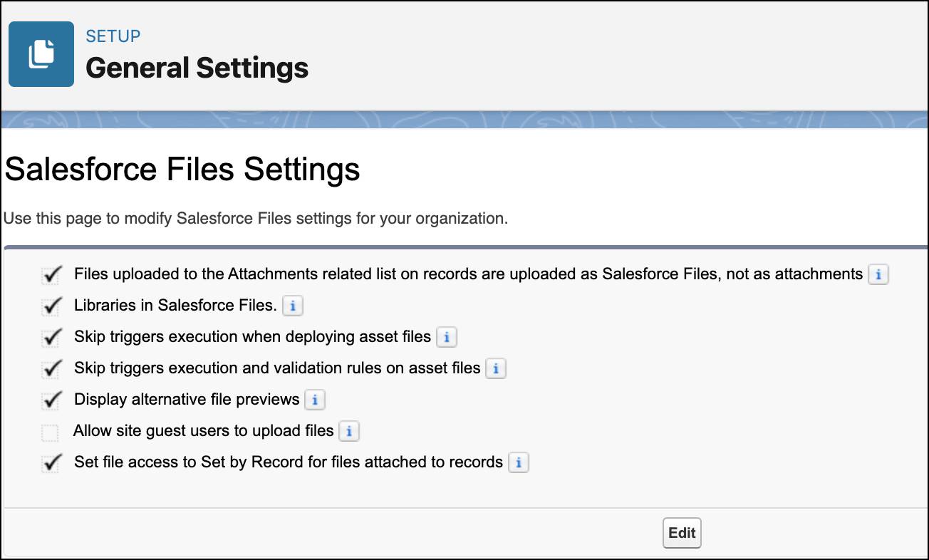This screenshot has height=560, width=929.
Task: Click the Salesforce Files Settings heading
Action: [x=182, y=170]
